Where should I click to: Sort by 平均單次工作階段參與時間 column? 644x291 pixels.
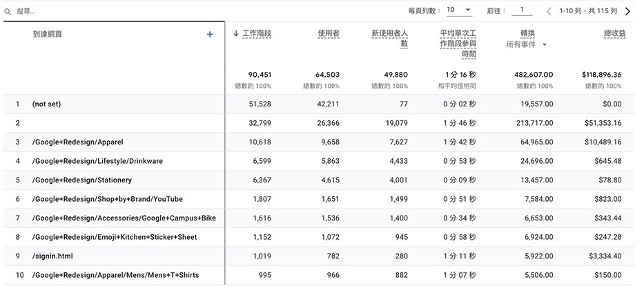click(458, 43)
